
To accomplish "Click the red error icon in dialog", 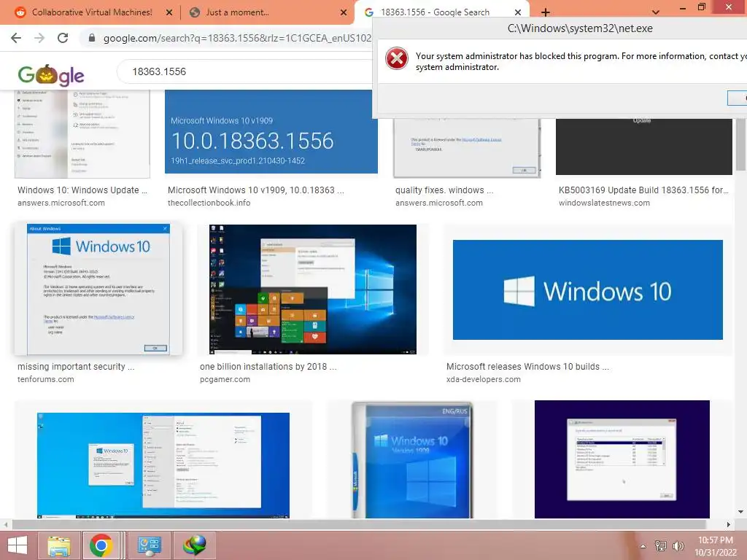I will (x=396, y=58).
